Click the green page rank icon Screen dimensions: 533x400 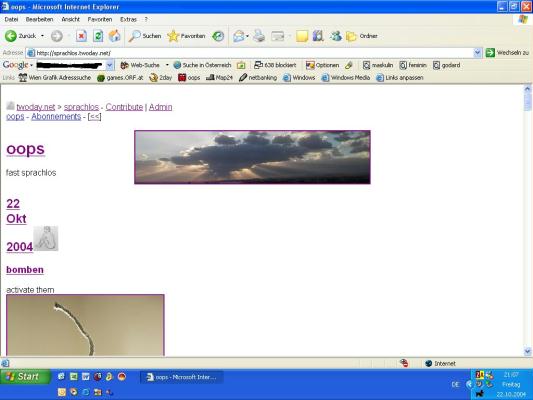click(241, 65)
